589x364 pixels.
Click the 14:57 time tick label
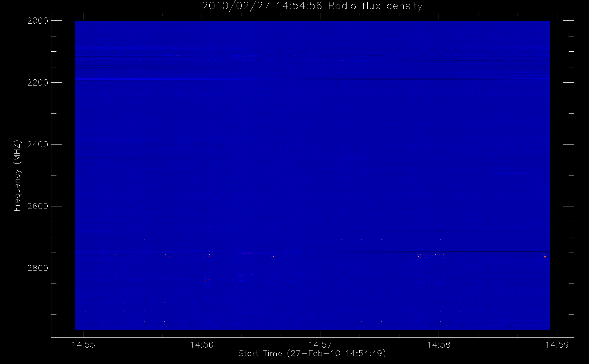click(x=320, y=345)
